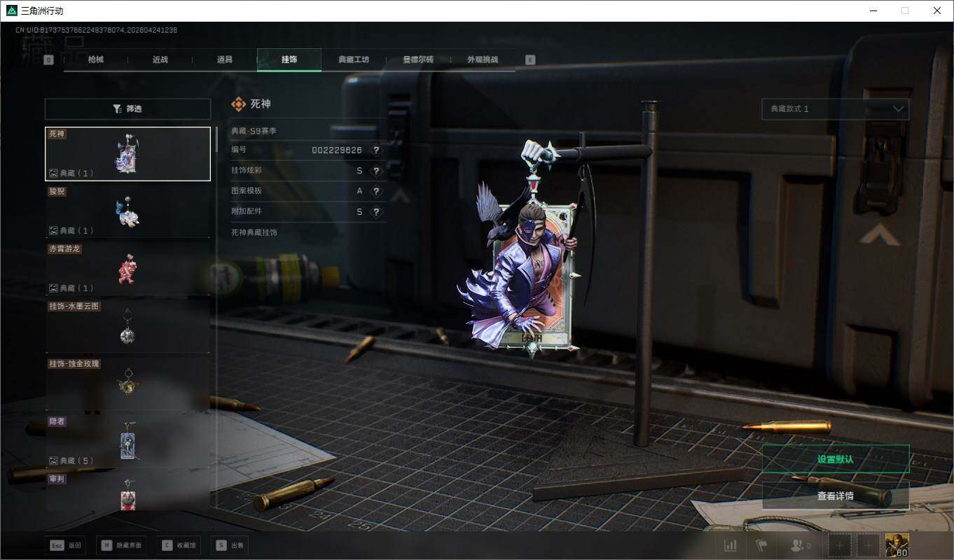Switch to the 枪械 tab
This screenshot has height=560, width=954.
pos(95,60)
